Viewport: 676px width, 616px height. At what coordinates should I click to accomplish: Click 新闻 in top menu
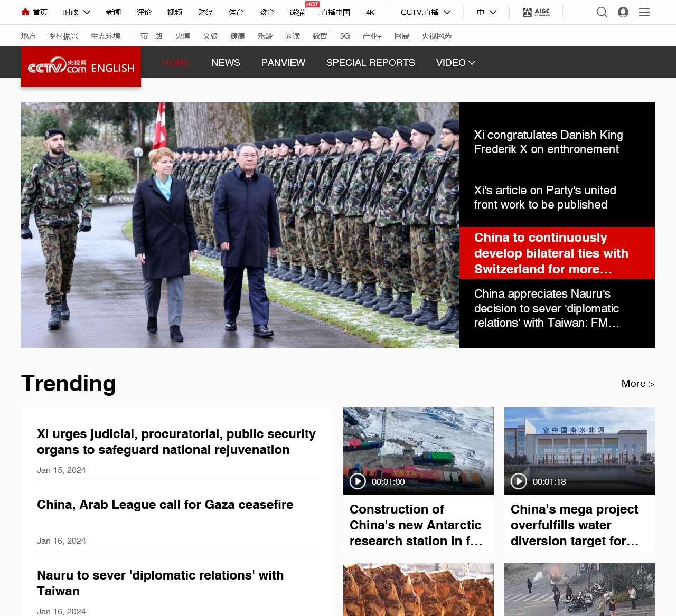114,12
